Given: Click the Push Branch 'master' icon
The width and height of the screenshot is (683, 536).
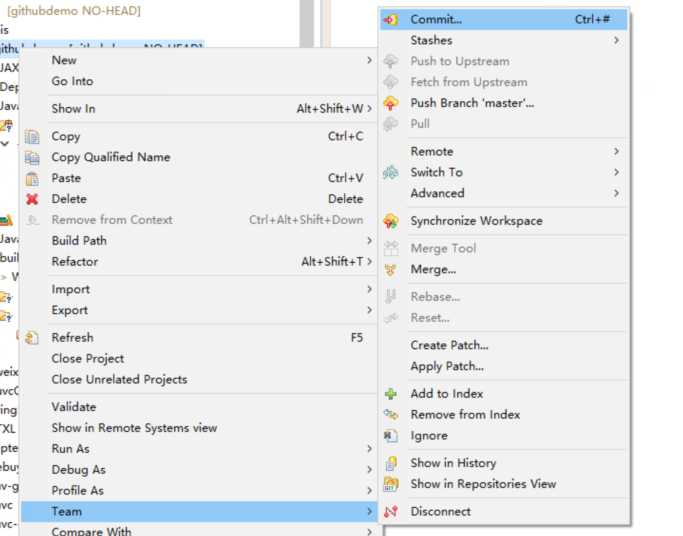Looking at the screenshot, I should 391,103.
